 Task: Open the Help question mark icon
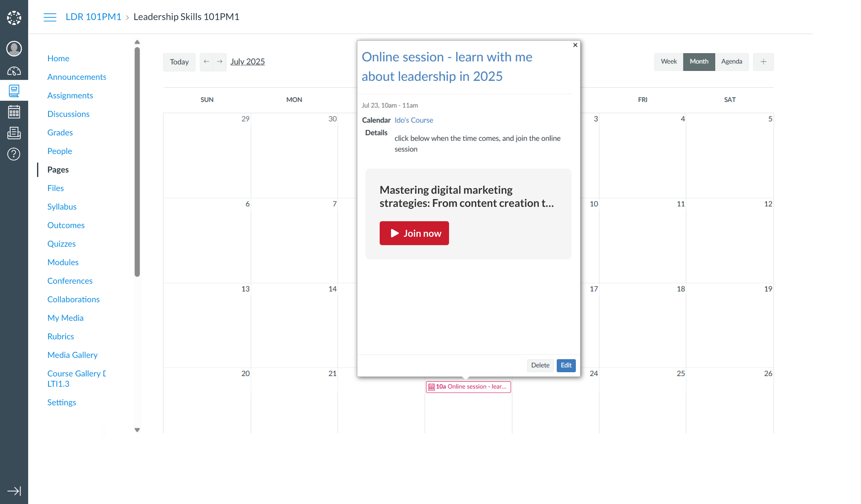[14, 154]
